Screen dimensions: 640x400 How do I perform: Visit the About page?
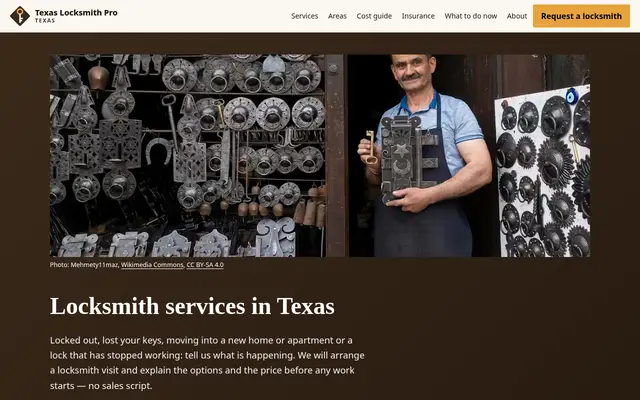(517, 16)
